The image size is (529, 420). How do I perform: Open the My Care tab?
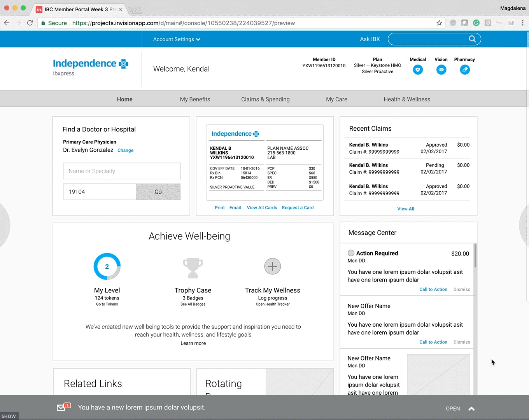[x=336, y=99]
